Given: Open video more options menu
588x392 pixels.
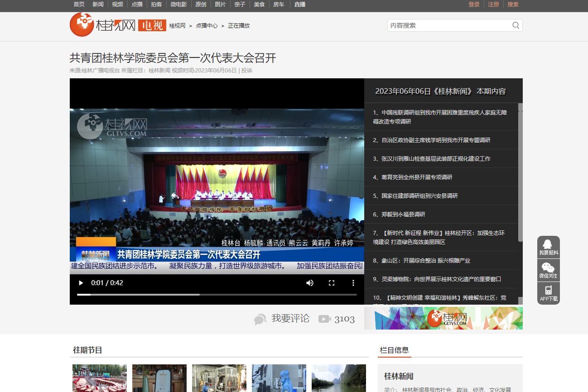Looking at the screenshot, I should pyautogui.click(x=353, y=283).
